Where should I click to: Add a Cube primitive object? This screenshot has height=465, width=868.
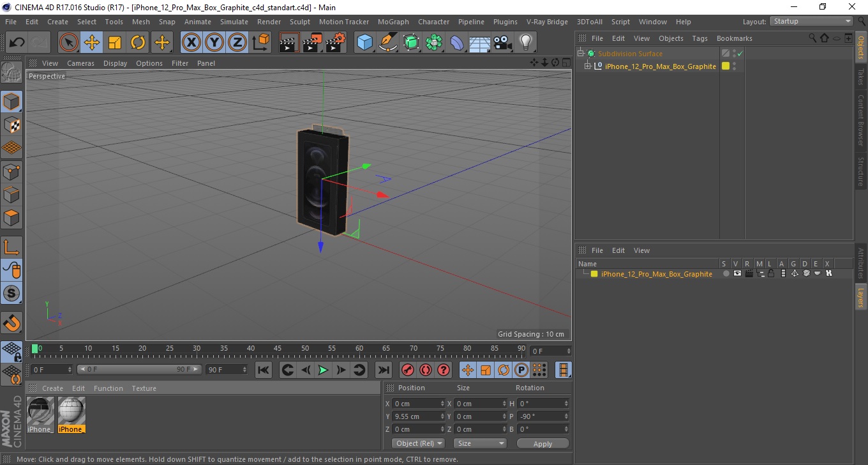point(364,43)
